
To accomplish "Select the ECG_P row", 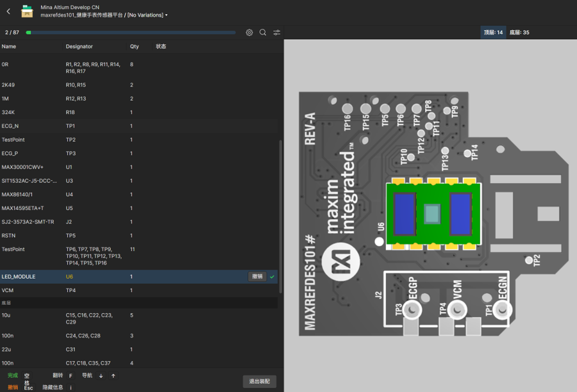I will 138,153.
